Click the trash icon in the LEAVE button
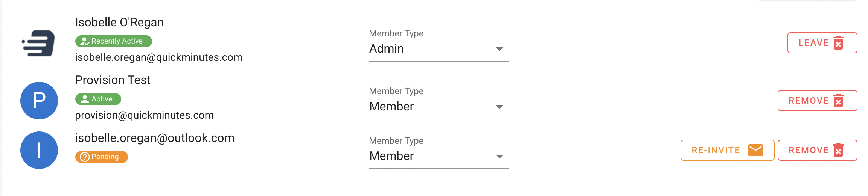This screenshot has height=196, width=868. click(838, 43)
